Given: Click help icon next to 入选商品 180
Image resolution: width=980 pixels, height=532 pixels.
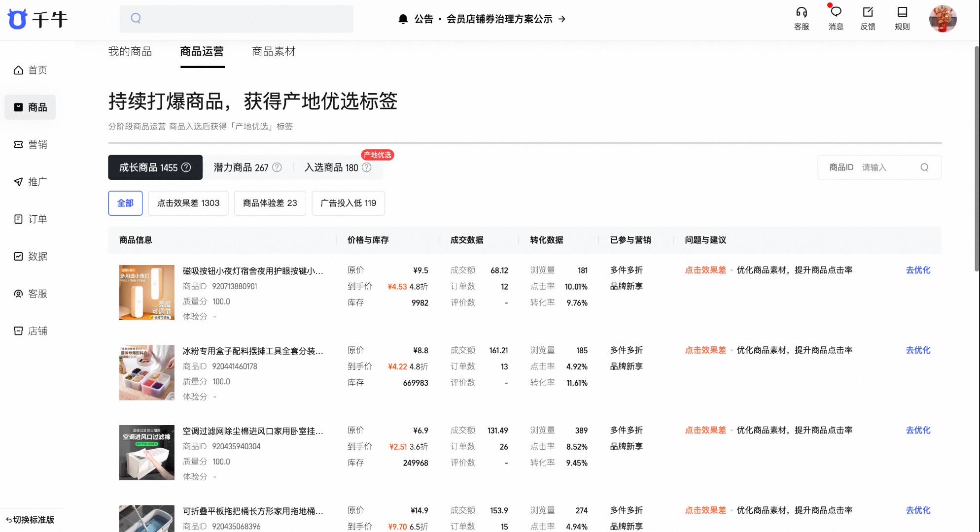Looking at the screenshot, I should pos(367,167).
